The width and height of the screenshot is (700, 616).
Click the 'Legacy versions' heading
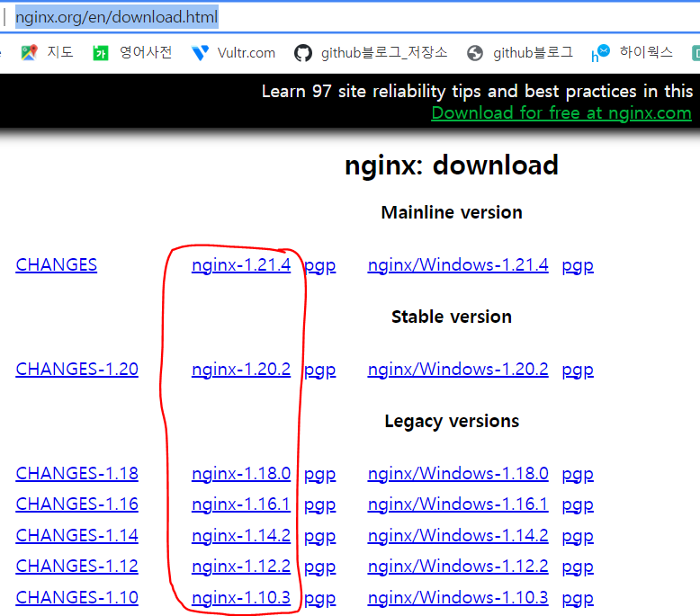[x=452, y=421]
